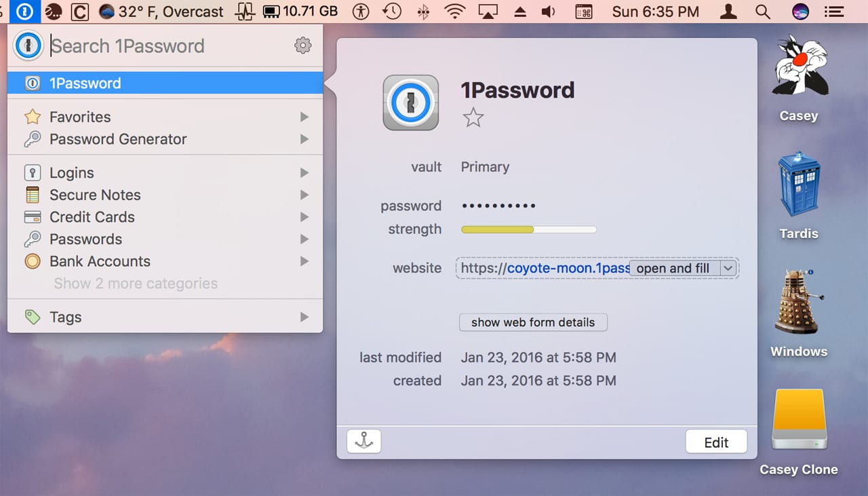Click the 1Password menu bar icon
The width and height of the screenshot is (868, 496).
25,12
